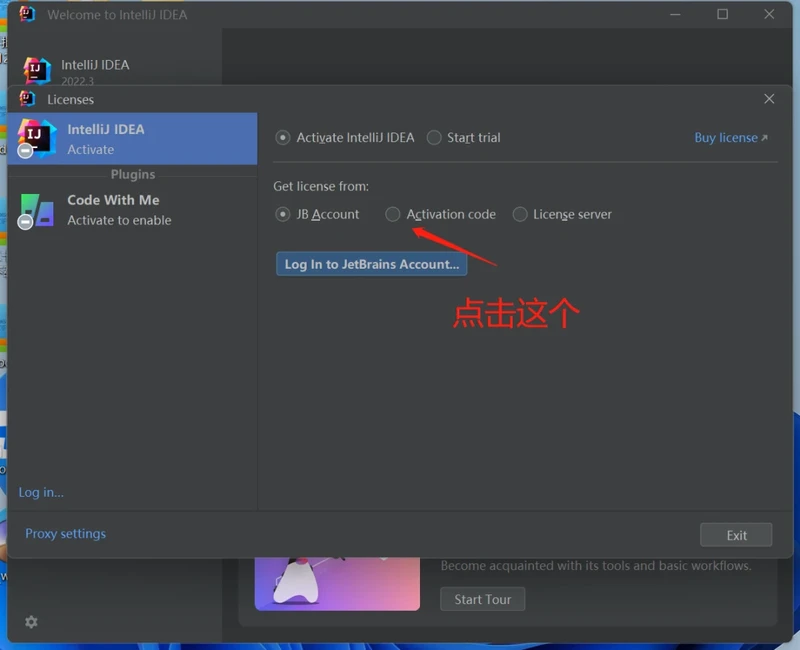
Task: Choose the Start trial option
Action: [x=434, y=138]
